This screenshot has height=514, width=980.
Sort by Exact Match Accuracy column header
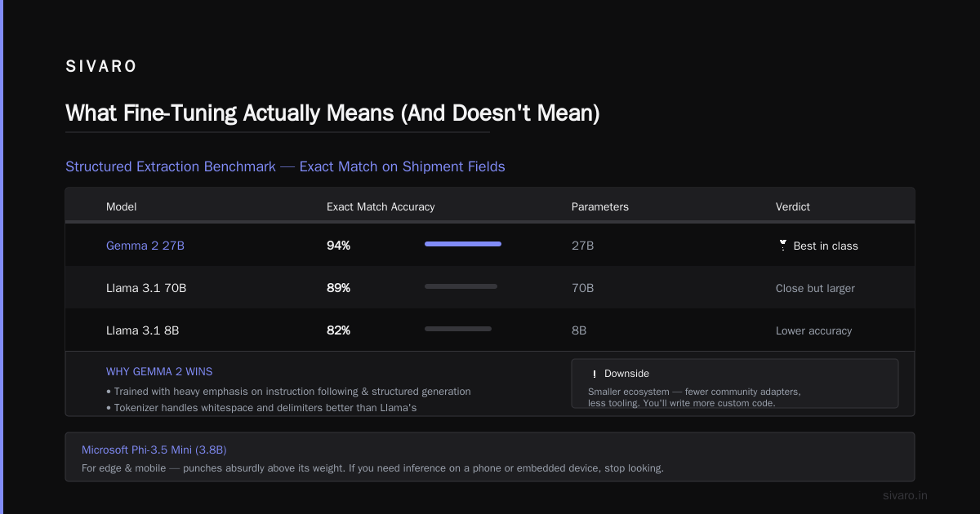tap(381, 206)
